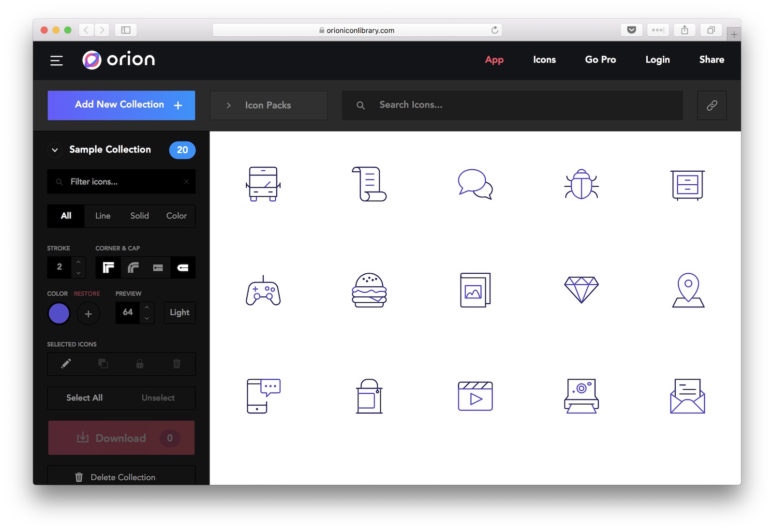Screen dimensions: 774x532
Task: Toggle the rounded corner style
Action: [x=134, y=267]
